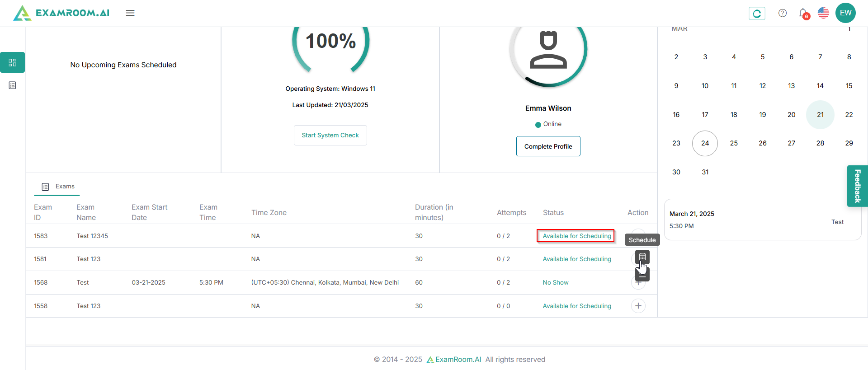868x370 pixels.
Task: Click the Status column header
Action: pyautogui.click(x=553, y=213)
